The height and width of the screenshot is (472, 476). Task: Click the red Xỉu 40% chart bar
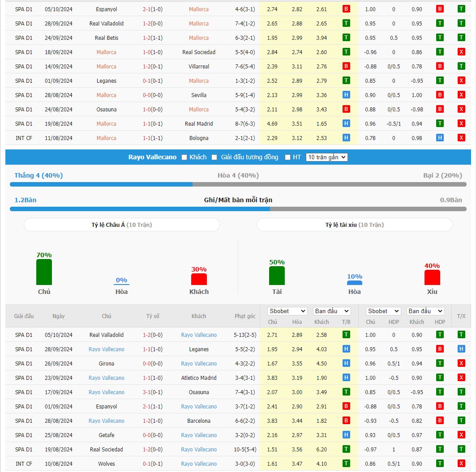[432, 277]
